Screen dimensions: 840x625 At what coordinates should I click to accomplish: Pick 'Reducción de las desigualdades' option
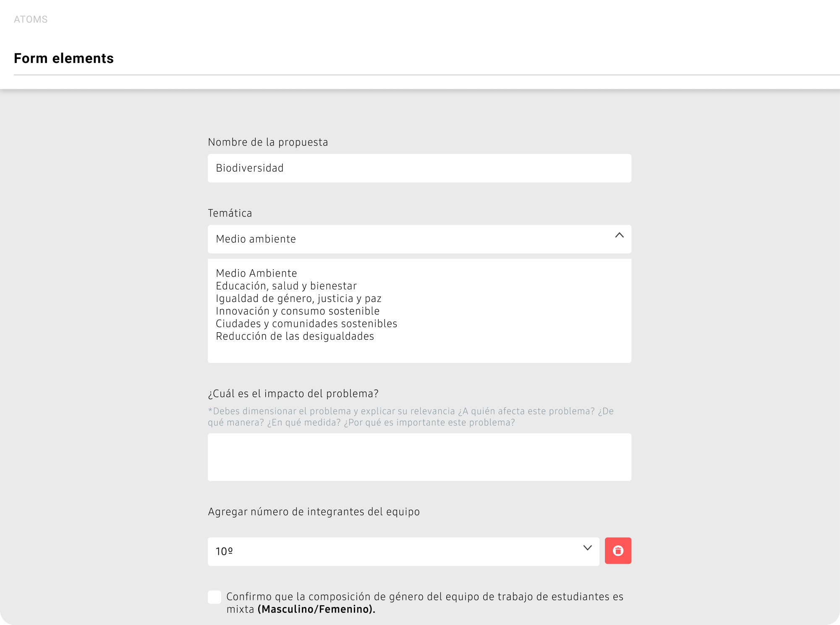(x=295, y=336)
